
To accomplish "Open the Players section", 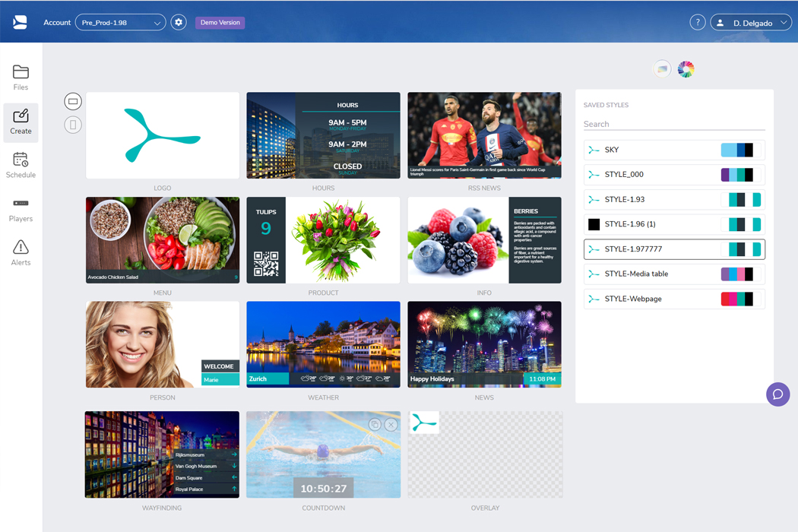I will point(21,210).
